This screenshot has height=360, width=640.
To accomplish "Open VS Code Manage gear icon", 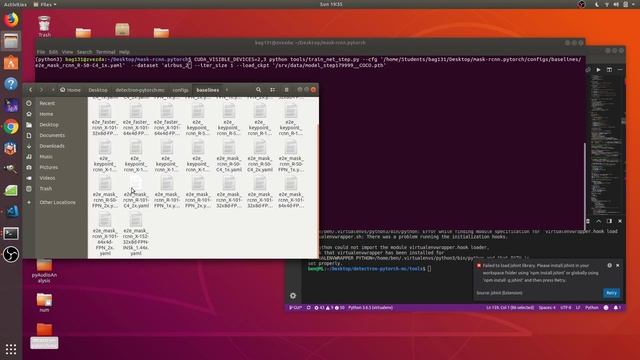I will click(293, 296).
